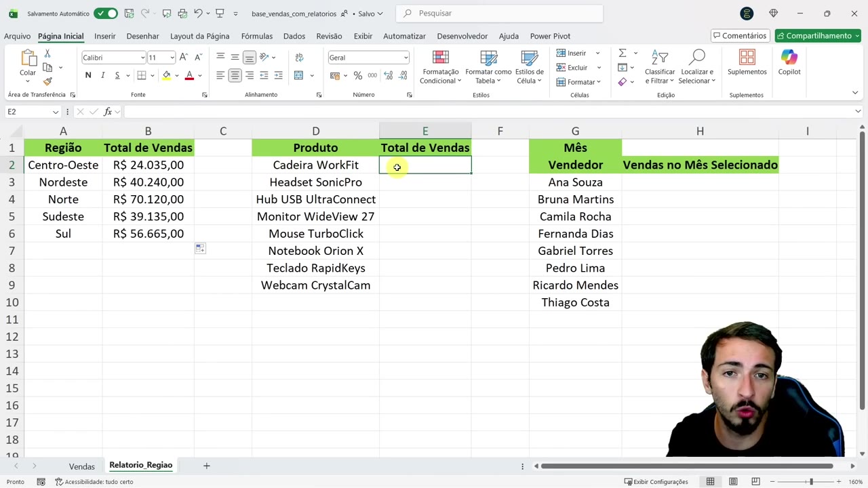
Task: Expand the Name Box dropdown for E2
Action: pos(55,112)
